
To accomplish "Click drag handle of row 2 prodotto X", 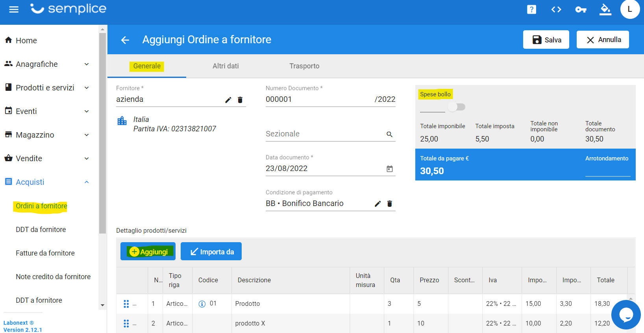I will 126,324.
